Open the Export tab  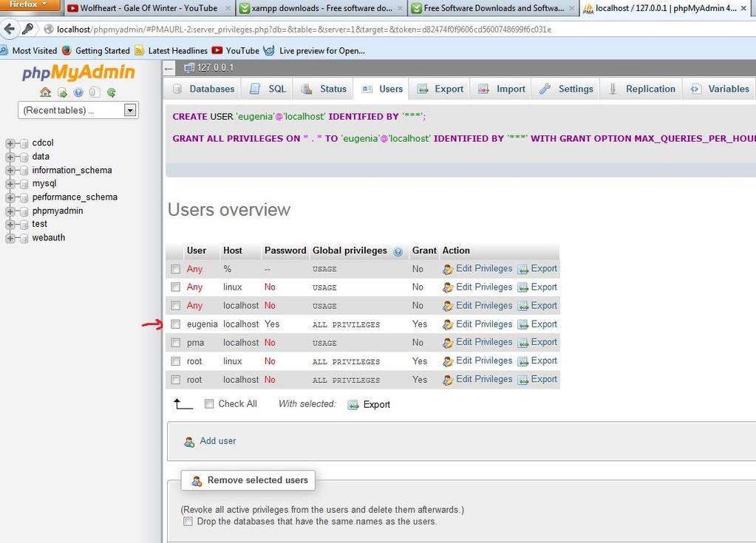pos(440,89)
